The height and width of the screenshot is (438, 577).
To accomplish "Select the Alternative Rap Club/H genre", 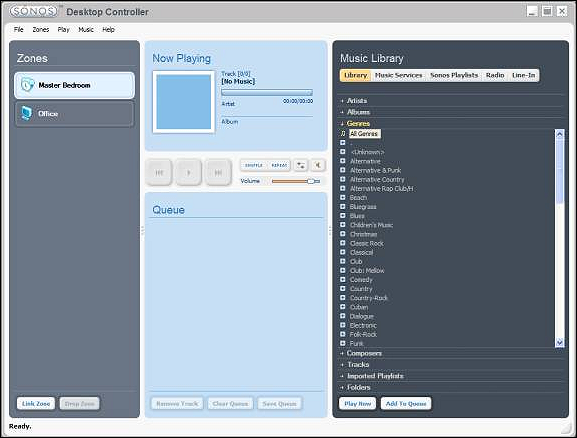I will [382, 188].
